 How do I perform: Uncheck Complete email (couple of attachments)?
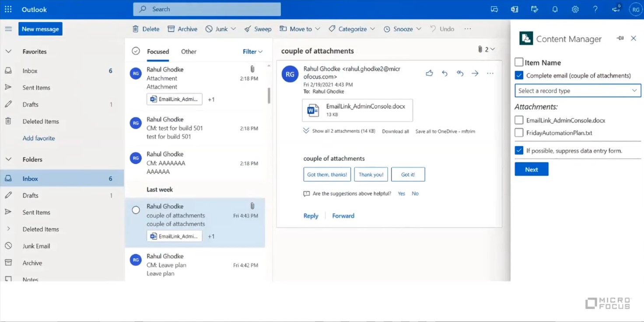[519, 75]
